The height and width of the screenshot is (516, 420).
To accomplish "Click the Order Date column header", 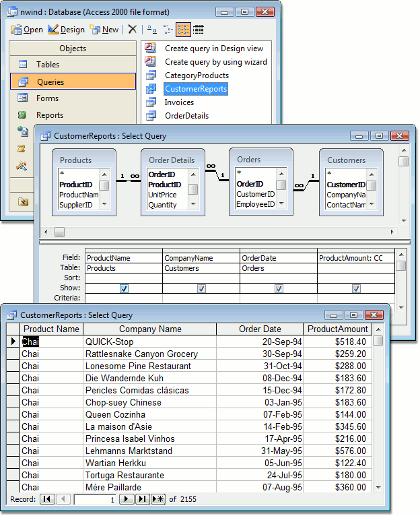I will (x=260, y=329).
